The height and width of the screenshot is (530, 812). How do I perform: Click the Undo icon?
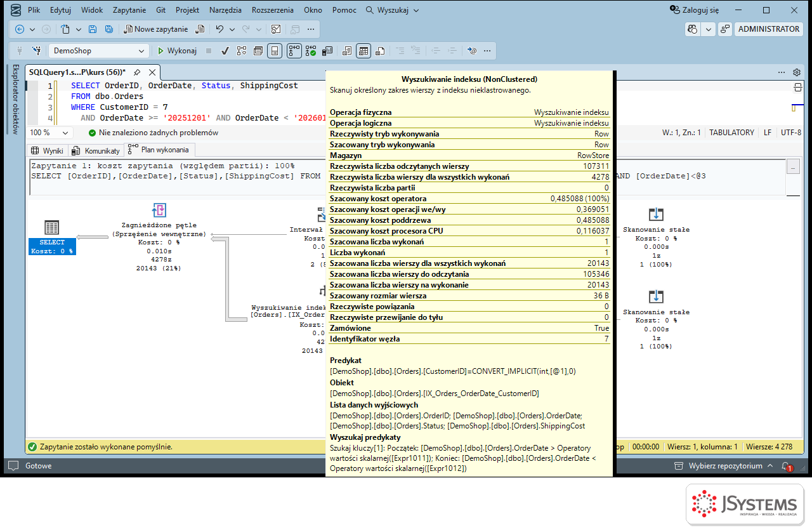[x=219, y=29]
